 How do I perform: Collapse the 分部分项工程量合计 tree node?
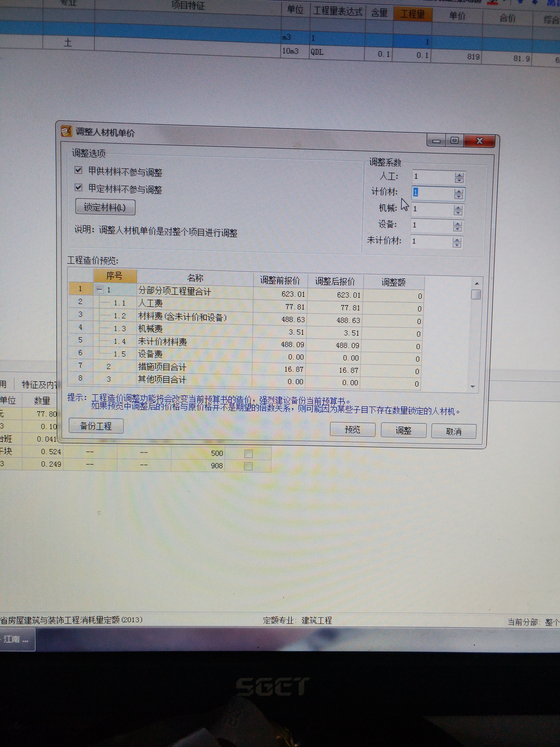pyautogui.click(x=99, y=289)
